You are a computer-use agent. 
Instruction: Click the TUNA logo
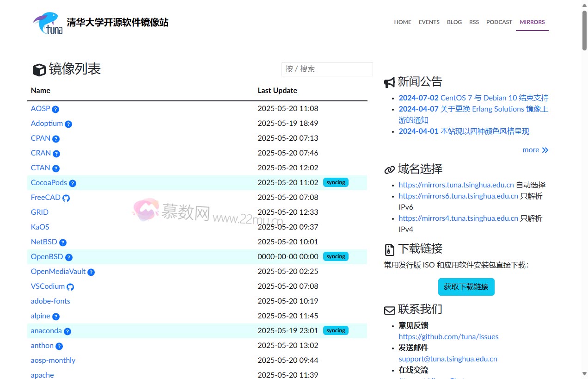point(49,22)
